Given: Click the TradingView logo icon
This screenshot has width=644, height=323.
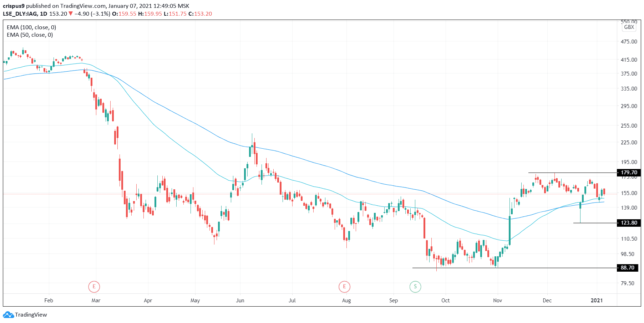Looking at the screenshot, I should point(8,315).
